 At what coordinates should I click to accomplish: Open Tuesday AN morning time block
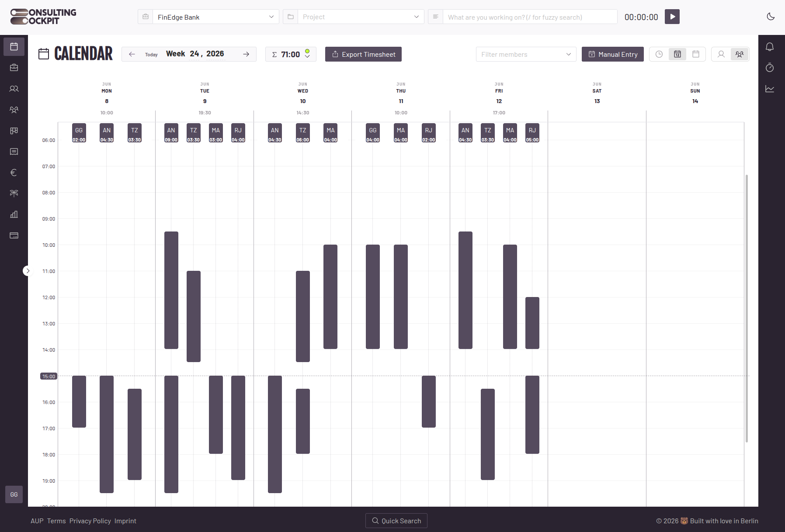click(x=171, y=290)
